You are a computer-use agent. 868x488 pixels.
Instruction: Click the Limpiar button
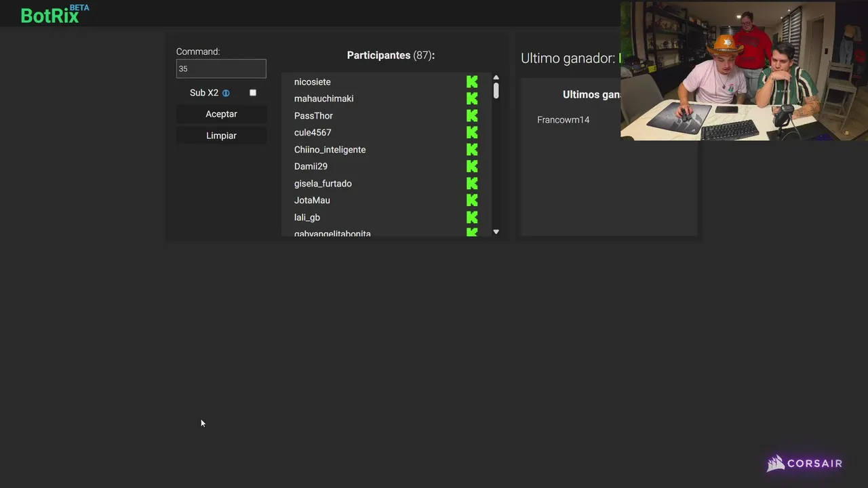221,136
